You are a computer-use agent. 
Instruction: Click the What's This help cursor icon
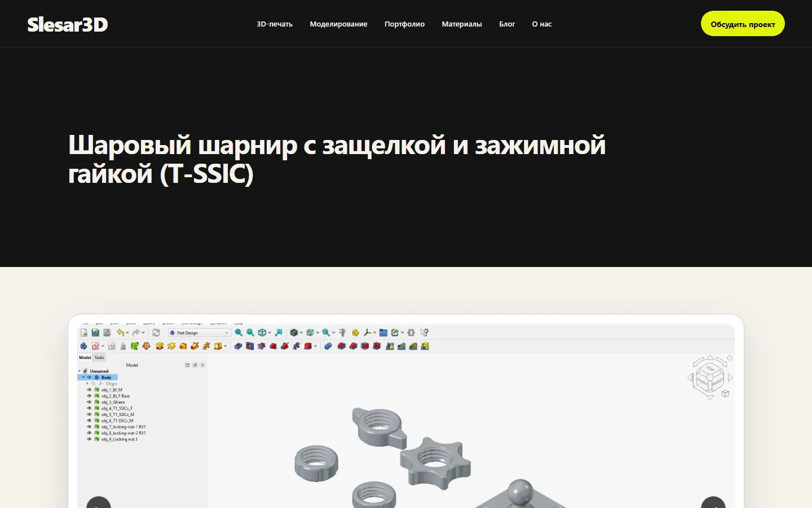tap(424, 333)
